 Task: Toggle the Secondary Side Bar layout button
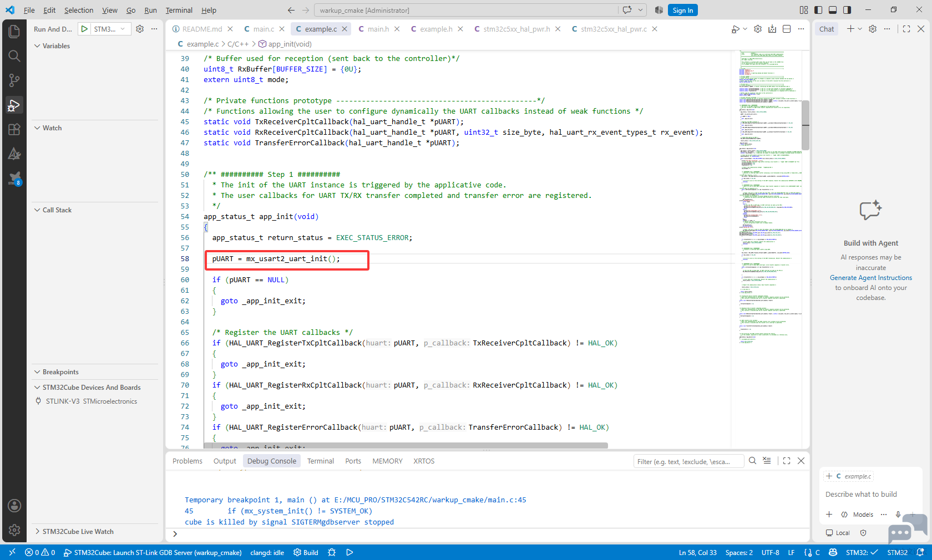tap(847, 10)
